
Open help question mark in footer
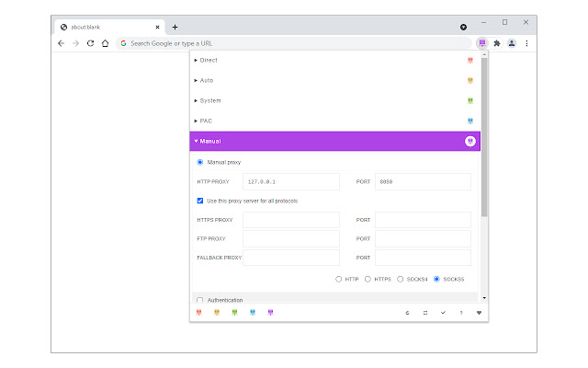[461, 313]
